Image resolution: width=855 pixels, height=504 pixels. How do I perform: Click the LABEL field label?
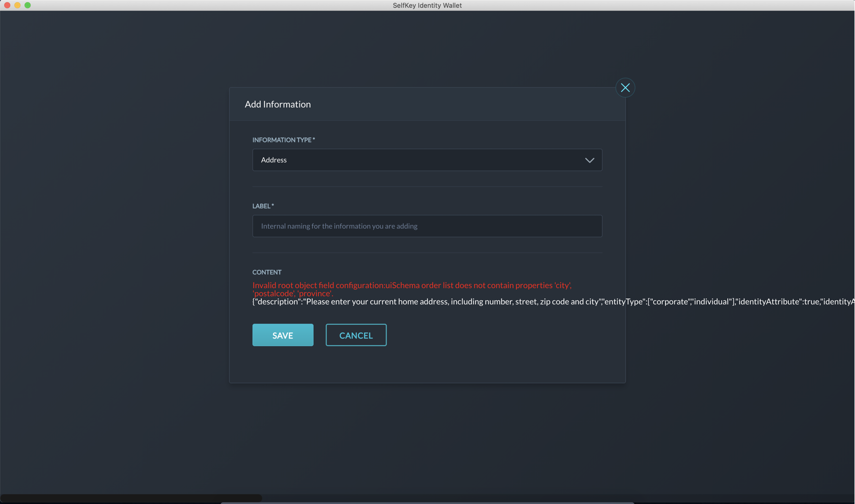[263, 206]
